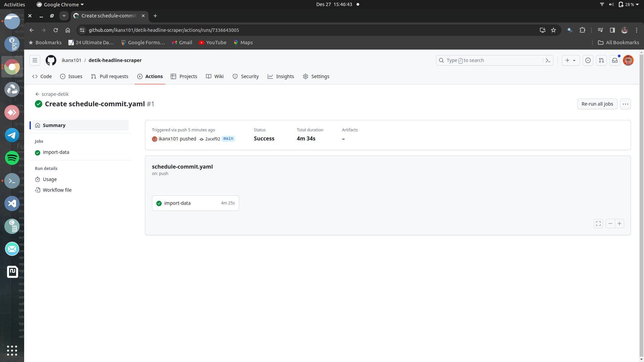
Task: Open the hamburger navigation menu
Action: (x=35, y=60)
